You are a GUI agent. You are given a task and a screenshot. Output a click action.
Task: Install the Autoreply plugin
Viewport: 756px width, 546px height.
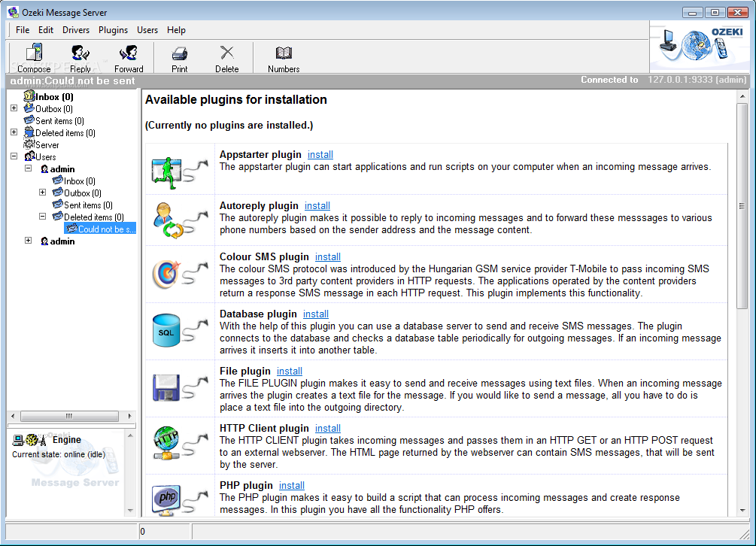(x=317, y=206)
